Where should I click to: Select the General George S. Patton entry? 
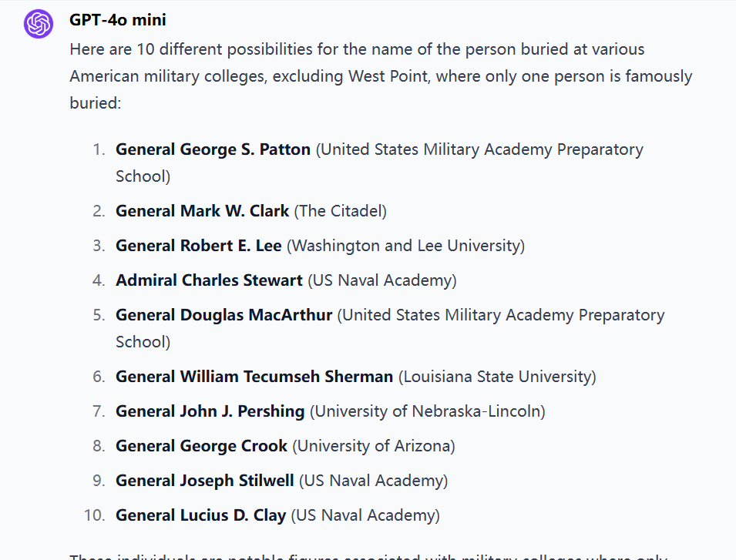pyautogui.click(x=213, y=149)
